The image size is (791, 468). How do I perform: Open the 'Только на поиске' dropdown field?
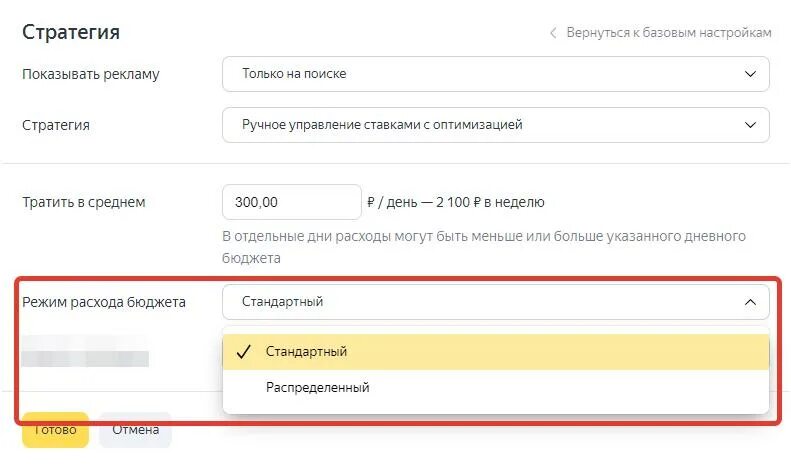tap(496, 74)
